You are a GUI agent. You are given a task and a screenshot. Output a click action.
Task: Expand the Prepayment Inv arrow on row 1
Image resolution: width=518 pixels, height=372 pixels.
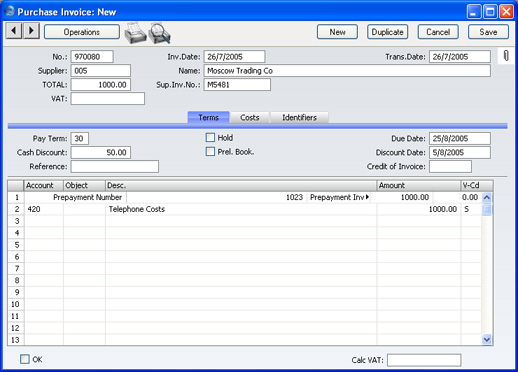tap(367, 197)
